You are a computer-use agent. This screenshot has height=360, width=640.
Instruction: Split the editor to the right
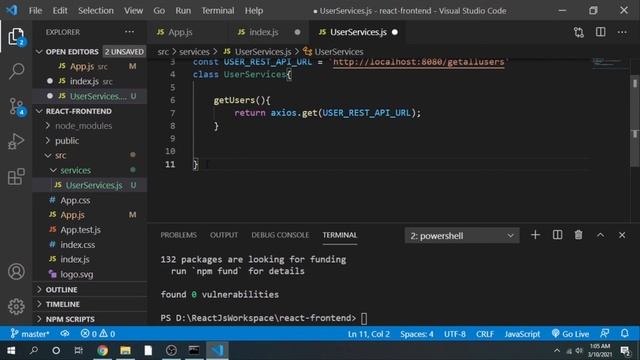tap(600, 32)
